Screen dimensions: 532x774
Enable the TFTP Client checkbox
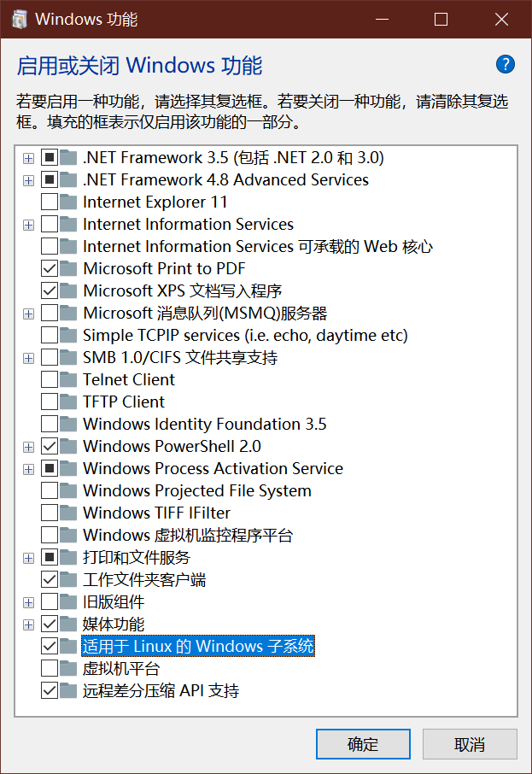click(x=50, y=402)
